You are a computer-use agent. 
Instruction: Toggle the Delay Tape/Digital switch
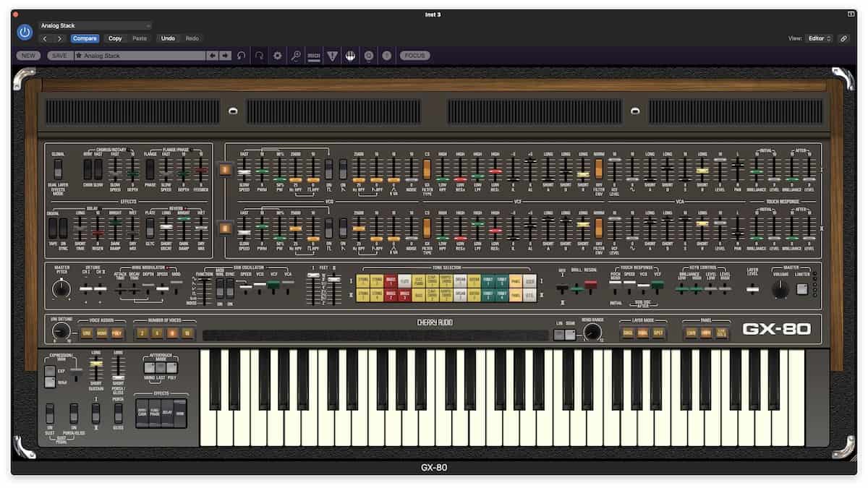pos(53,228)
